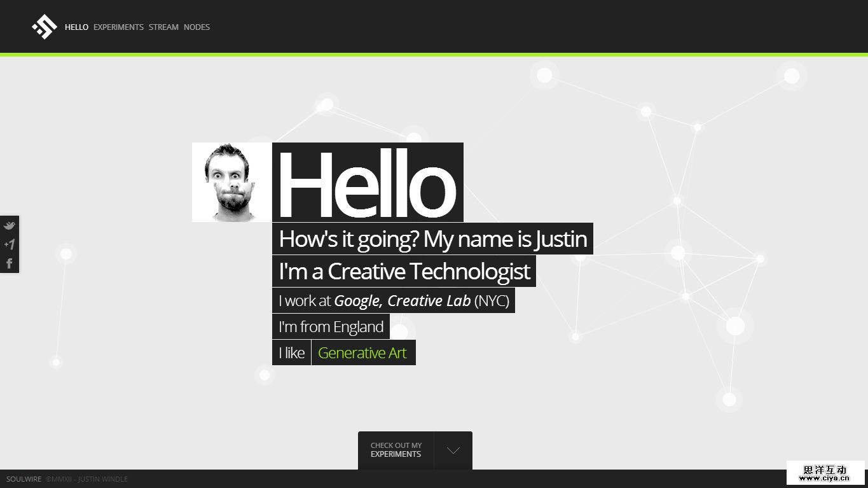Screen dimensions: 868x488
Task: Select the HELLO nav item
Action: pyautogui.click(x=76, y=27)
